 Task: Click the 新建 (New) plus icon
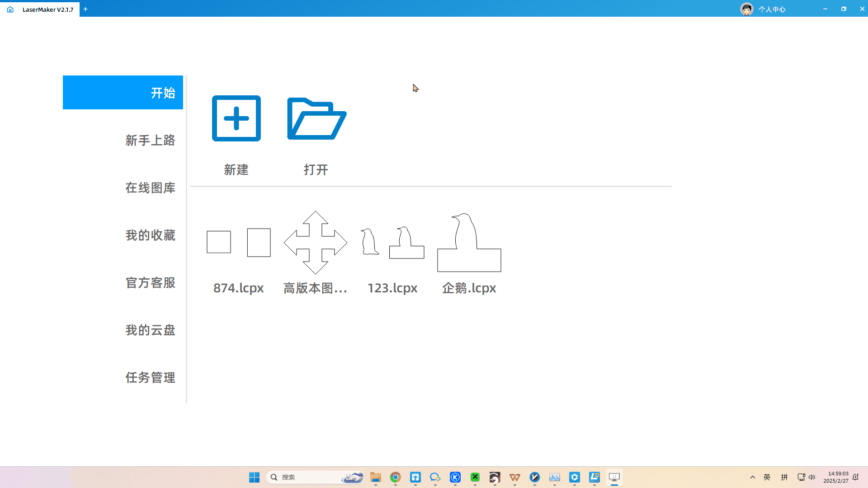pos(236,118)
